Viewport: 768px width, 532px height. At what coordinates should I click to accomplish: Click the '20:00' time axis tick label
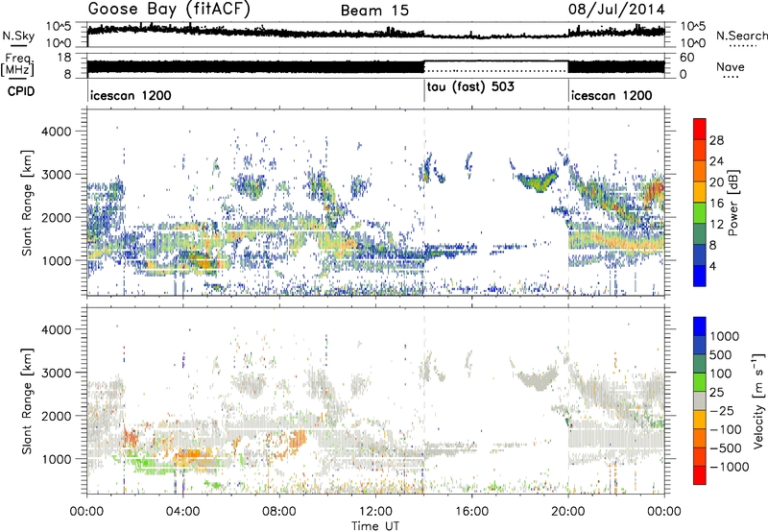(x=567, y=512)
